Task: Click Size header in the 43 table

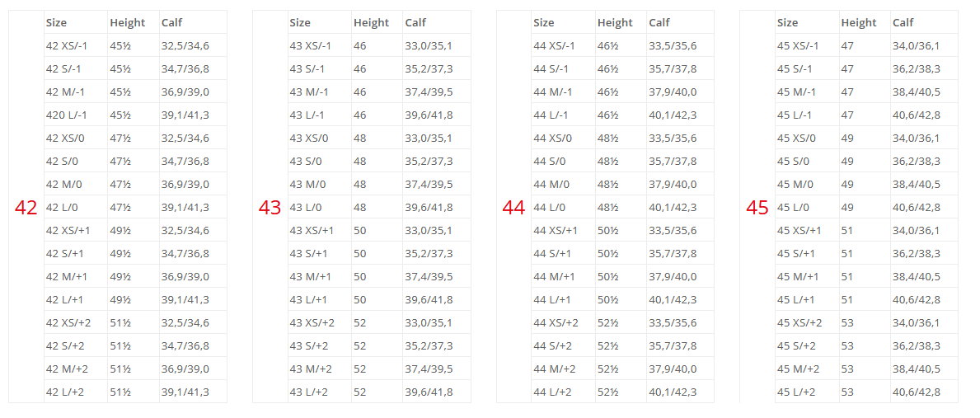Action: coord(300,22)
